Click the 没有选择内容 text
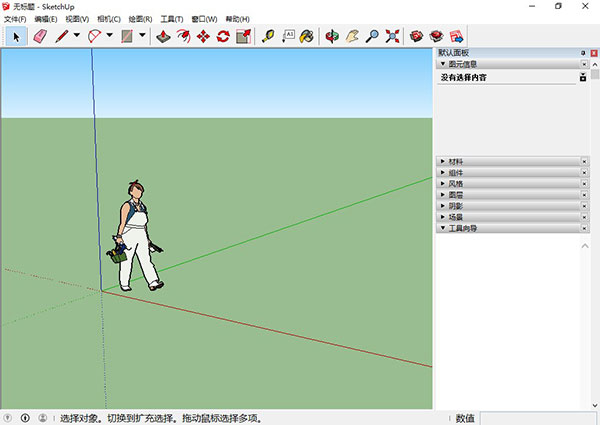This screenshot has width=600, height=425. click(x=463, y=77)
